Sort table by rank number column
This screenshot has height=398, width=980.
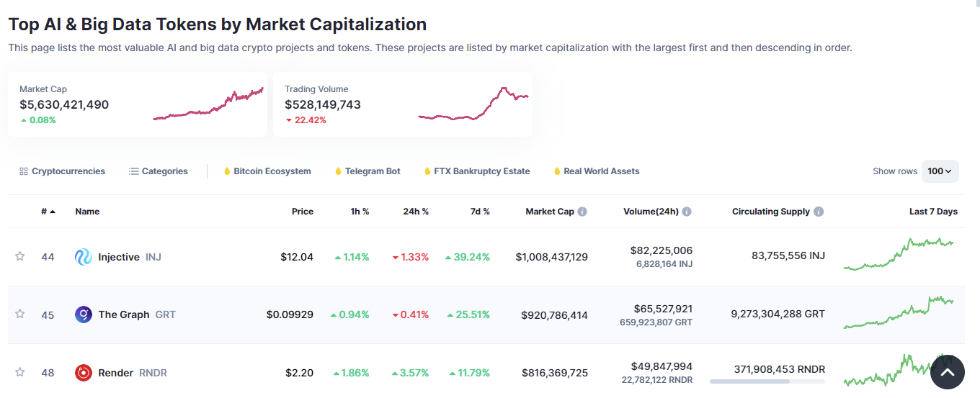point(48,212)
